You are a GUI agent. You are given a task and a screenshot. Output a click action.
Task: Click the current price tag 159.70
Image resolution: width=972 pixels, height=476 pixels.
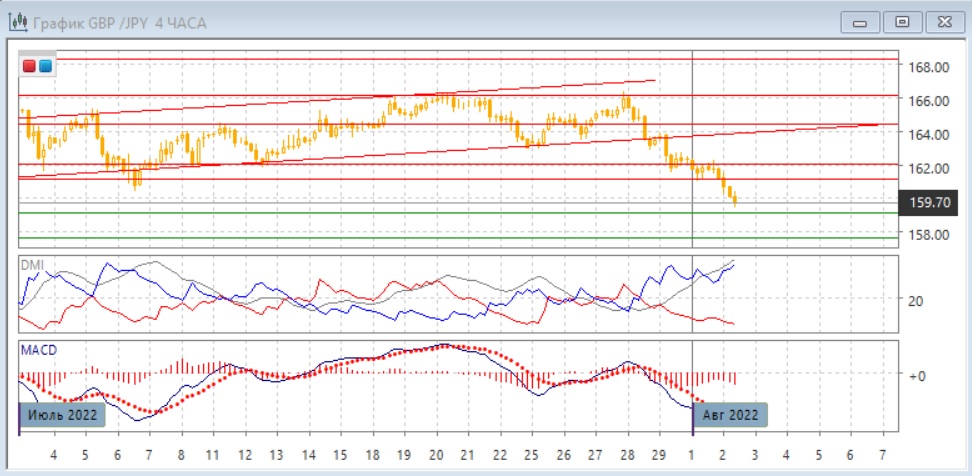pyautogui.click(x=929, y=204)
